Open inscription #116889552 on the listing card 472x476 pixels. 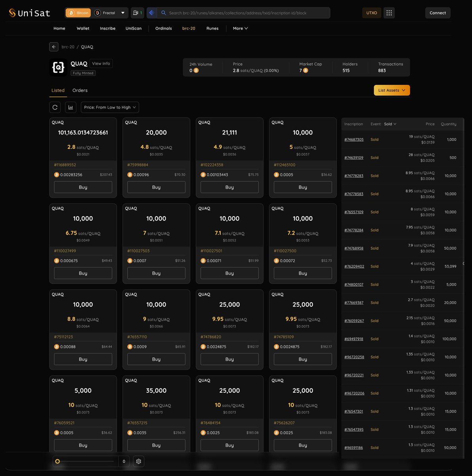[65, 165]
